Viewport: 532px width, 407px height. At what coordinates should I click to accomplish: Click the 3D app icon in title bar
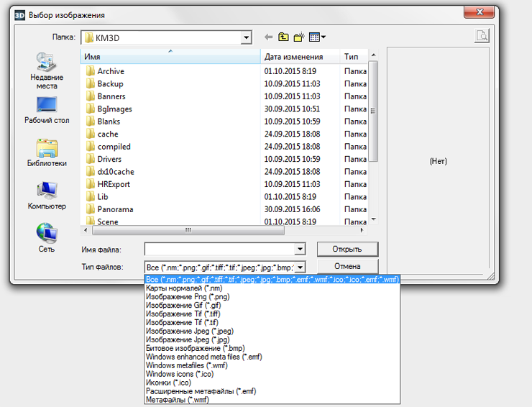[x=19, y=15]
